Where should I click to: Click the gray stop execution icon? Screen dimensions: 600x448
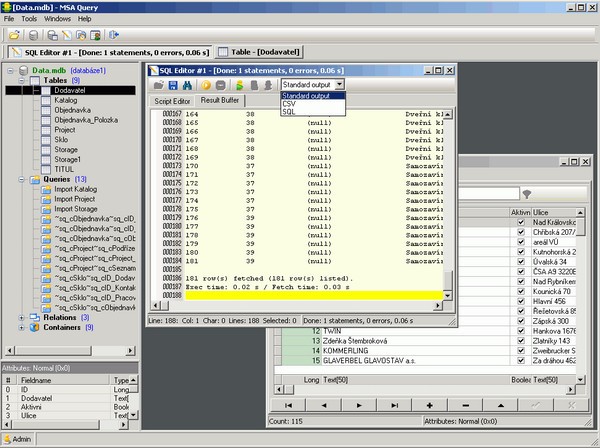(220, 85)
